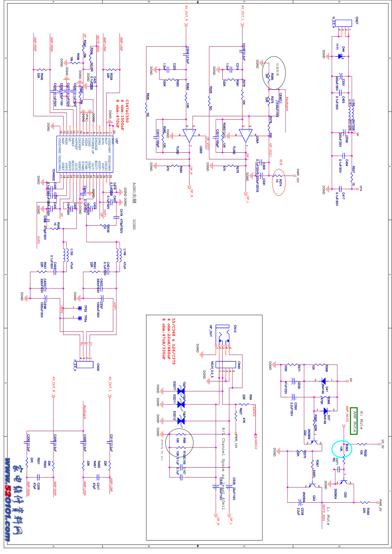Select the red circled R374 resistor
Viewport: 392px width, 554px height.
point(279,182)
